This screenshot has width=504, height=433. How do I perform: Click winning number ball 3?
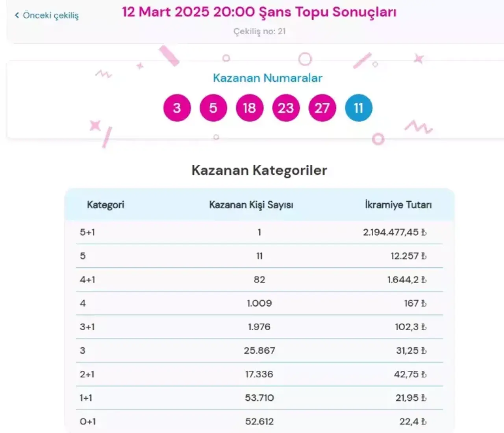pyautogui.click(x=177, y=108)
